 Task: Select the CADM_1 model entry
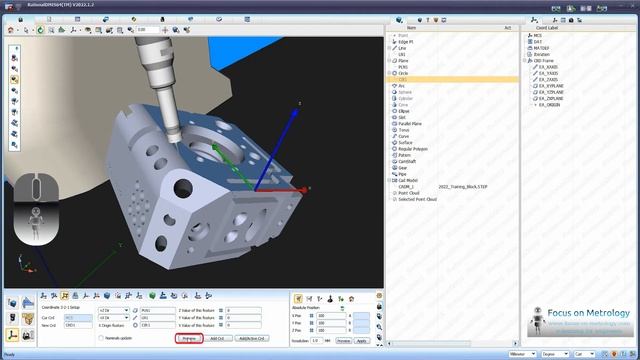pos(406,187)
